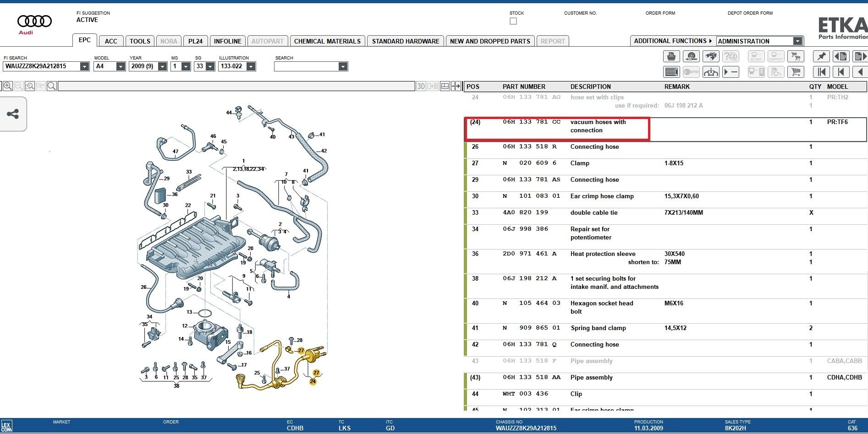Click the zoom-in magnifier above the illustration

[x=8, y=86]
